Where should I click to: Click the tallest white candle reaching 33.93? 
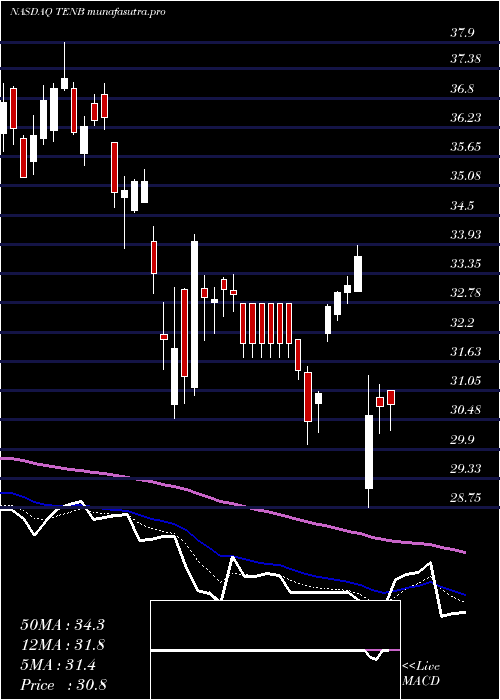(x=194, y=314)
